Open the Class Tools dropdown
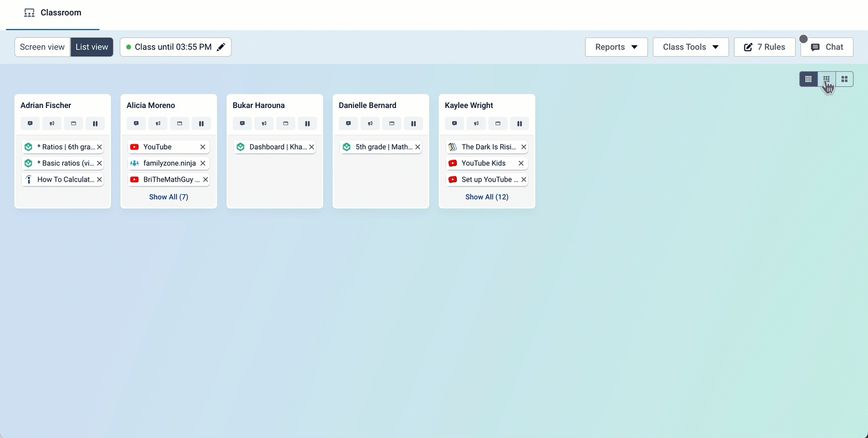 pos(691,47)
